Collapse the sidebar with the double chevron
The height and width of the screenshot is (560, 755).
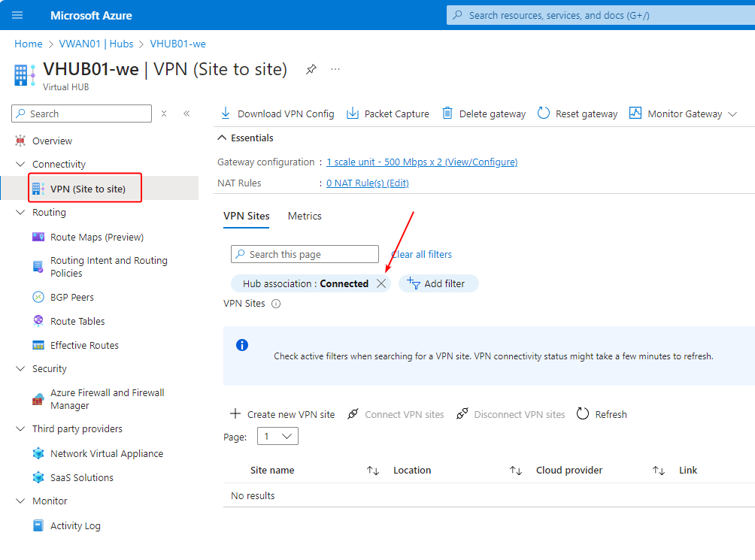pos(186,114)
